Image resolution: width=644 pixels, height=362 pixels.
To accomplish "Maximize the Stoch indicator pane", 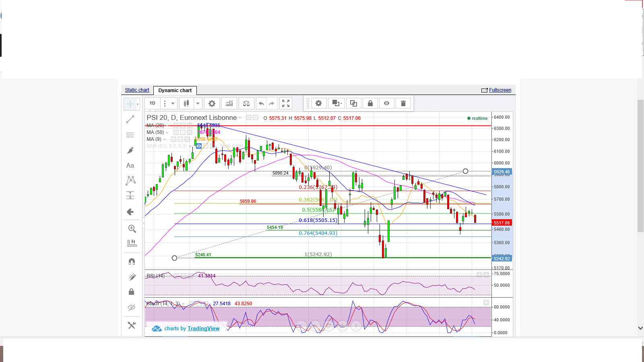I will click(x=486, y=302).
